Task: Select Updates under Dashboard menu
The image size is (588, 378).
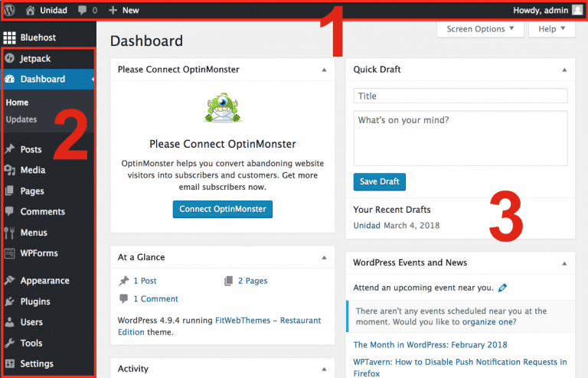Action: coord(21,119)
